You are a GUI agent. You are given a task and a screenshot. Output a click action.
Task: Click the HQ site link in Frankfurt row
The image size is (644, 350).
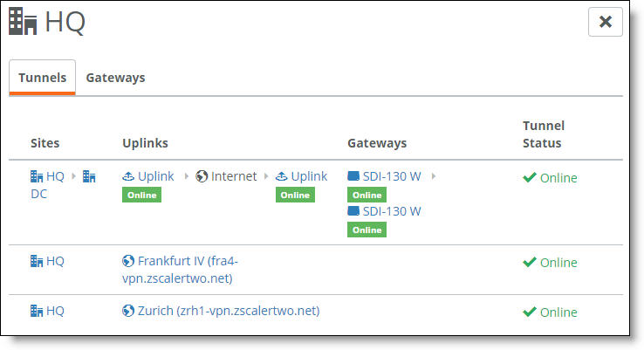(47, 261)
